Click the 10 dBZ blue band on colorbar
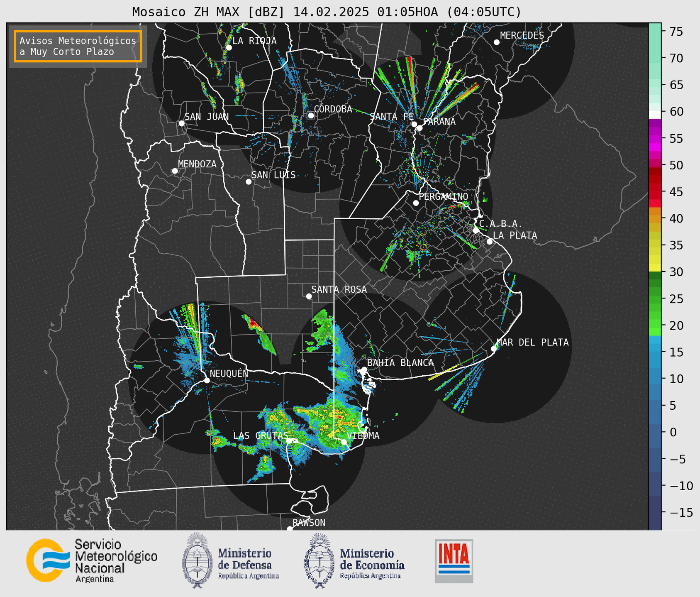Image resolution: width=700 pixels, height=597 pixels. click(655, 379)
